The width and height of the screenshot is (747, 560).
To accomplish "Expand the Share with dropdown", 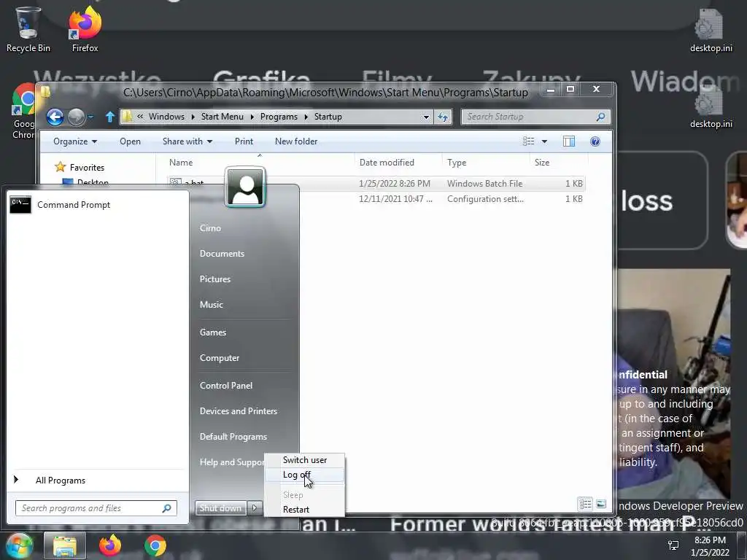I will (x=187, y=141).
